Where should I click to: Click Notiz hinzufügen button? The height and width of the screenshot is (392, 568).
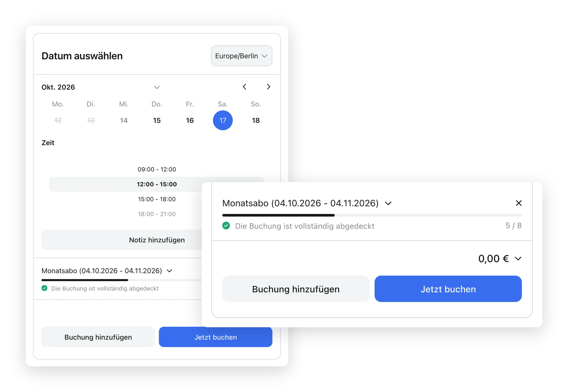pos(157,240)
